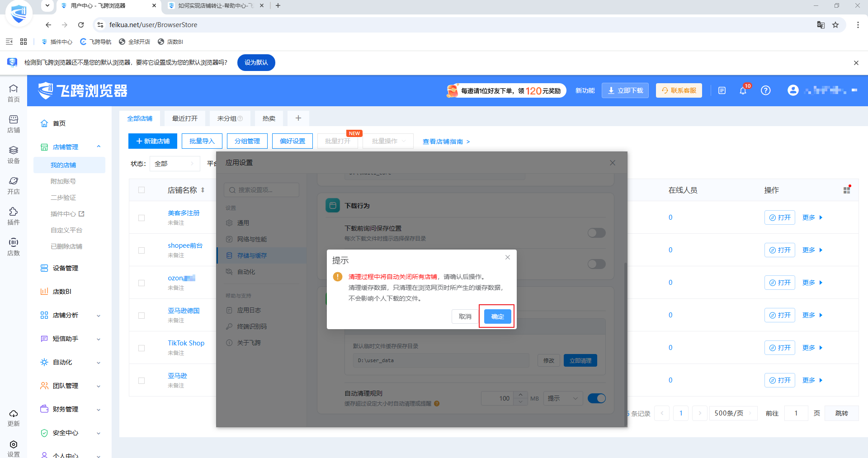Open 设置 at bottom of left rail
The width and height of the screenshot is (868, 458).
click(14, 449)
